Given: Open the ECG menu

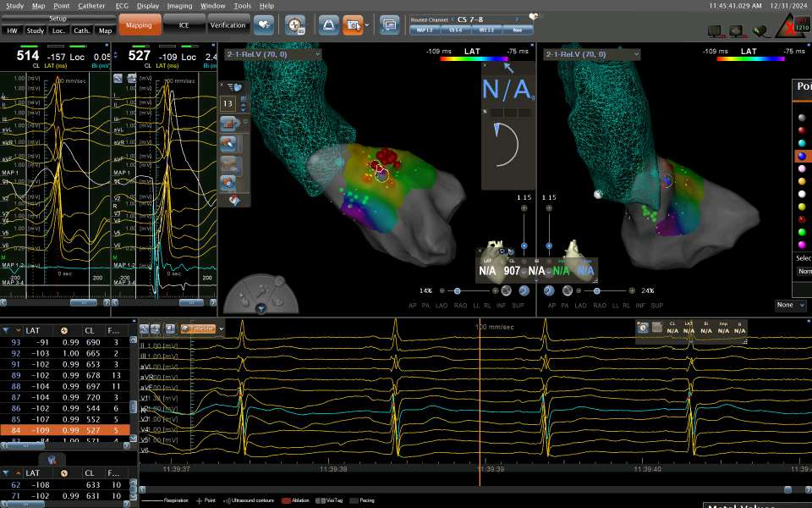Looking at the screenshot, I should pos(122,6).
